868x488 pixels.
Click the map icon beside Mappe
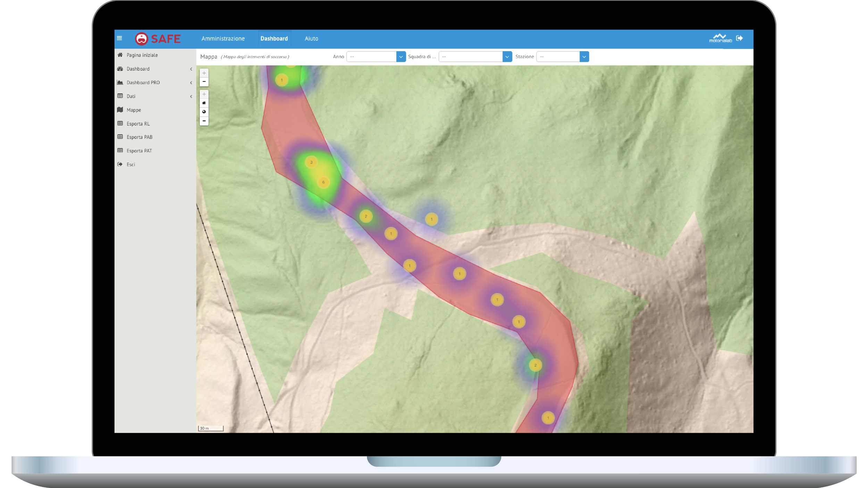coord(120,110)
